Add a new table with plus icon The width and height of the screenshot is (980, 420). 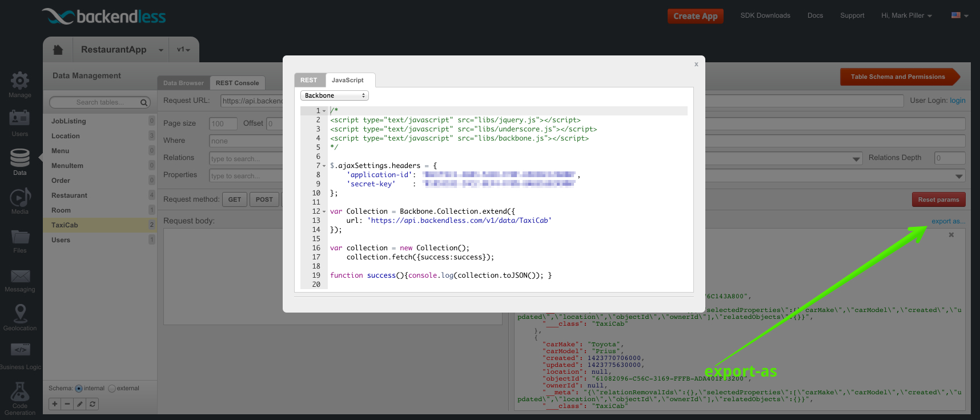pos(55,404)
